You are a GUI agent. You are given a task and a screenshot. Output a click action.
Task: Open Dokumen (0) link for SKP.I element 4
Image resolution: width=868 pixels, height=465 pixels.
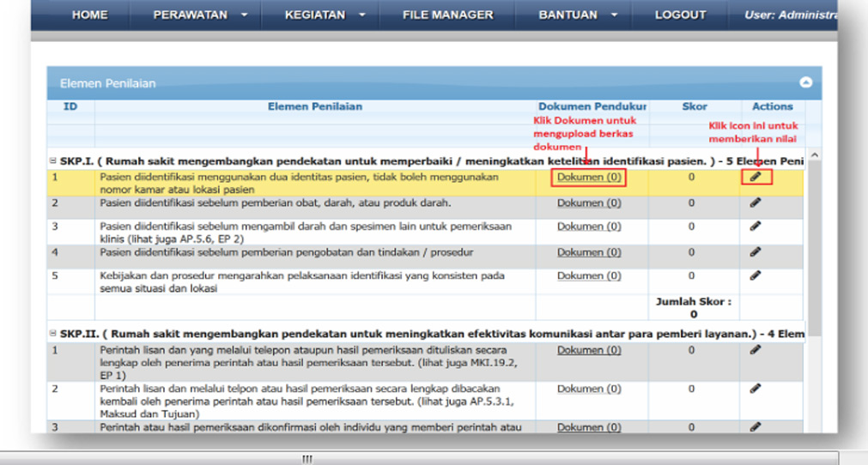click(589, 252)
